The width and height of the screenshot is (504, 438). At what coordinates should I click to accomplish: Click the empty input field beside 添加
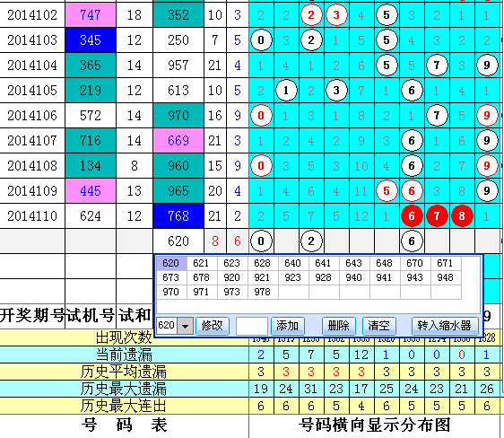click(x=252, y=326)
